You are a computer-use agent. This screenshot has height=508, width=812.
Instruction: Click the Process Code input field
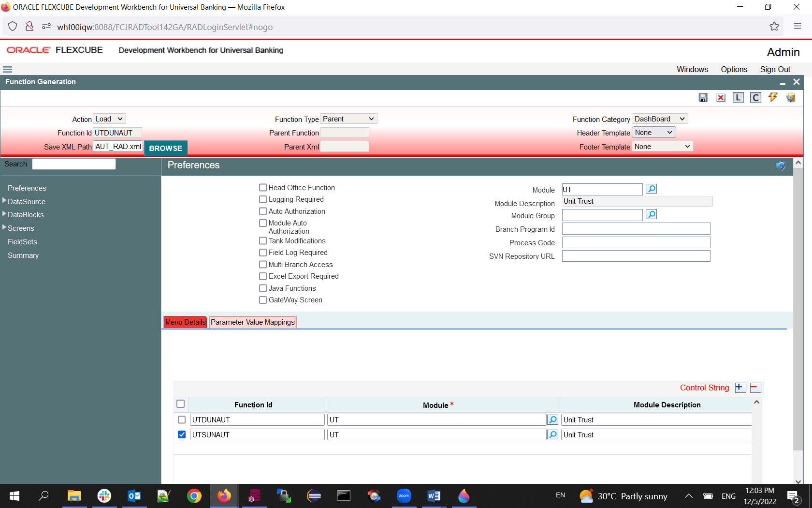click(x=636, y=242)
